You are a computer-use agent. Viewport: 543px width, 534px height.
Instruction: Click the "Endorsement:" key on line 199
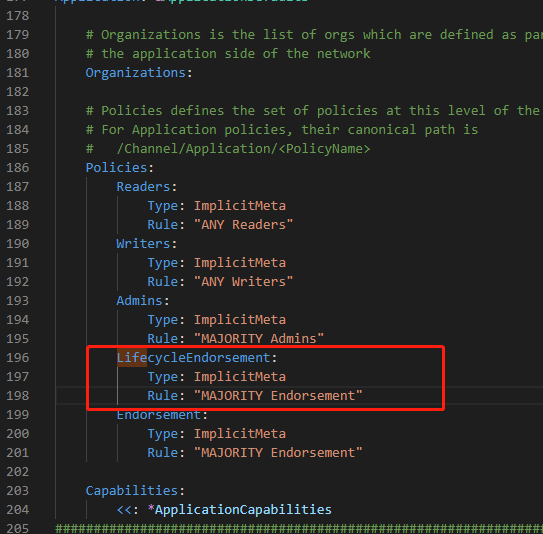coord(162,415)
